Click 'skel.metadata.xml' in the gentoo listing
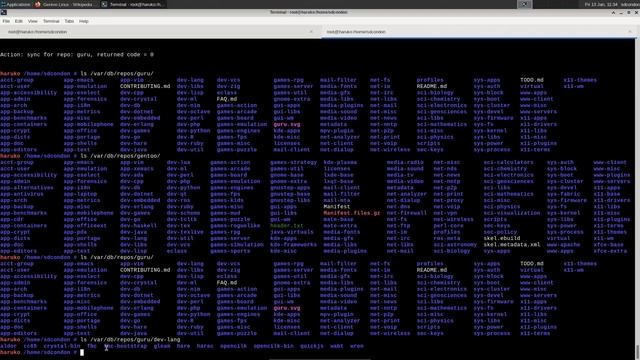The height and width of the screenshot is (360, 640). (512, 245)
